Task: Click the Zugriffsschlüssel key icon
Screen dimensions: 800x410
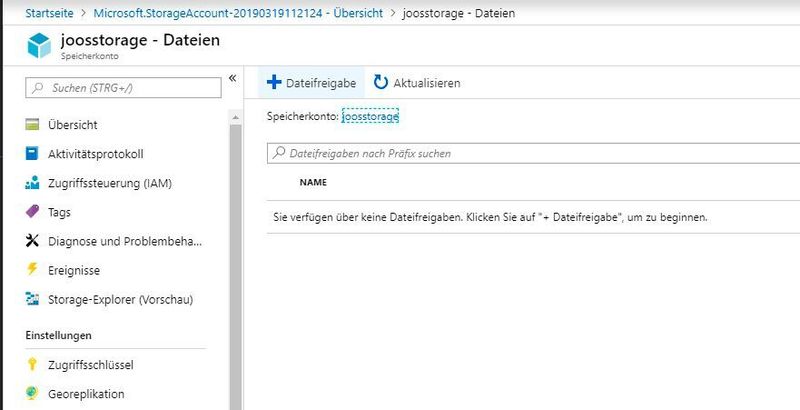Action: (32, 365)
